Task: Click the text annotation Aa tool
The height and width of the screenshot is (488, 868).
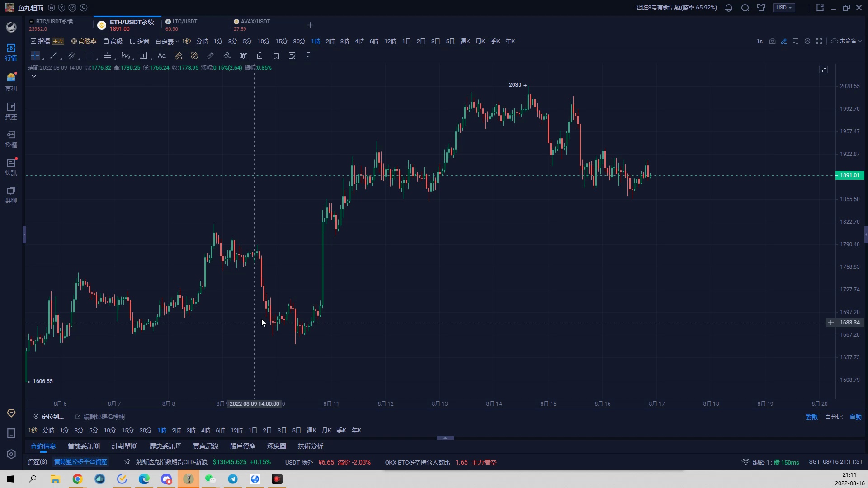Action: pos(161,56)
